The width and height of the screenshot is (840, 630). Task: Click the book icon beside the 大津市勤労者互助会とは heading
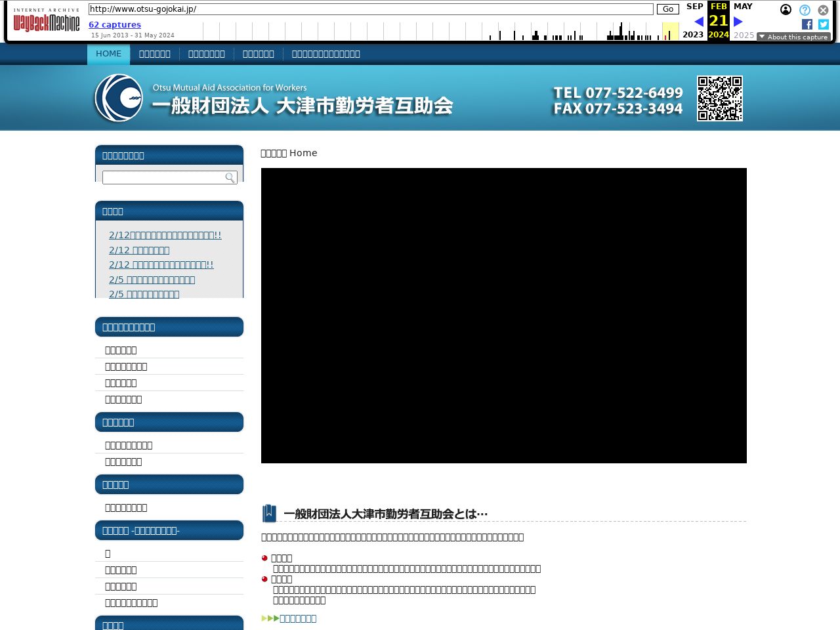[269, 513]
